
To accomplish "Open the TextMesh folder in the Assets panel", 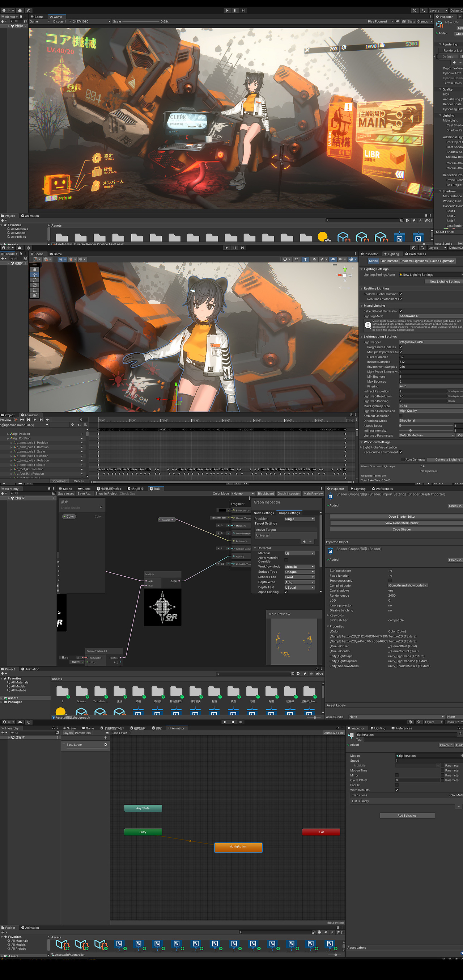I will coord(100,694).
